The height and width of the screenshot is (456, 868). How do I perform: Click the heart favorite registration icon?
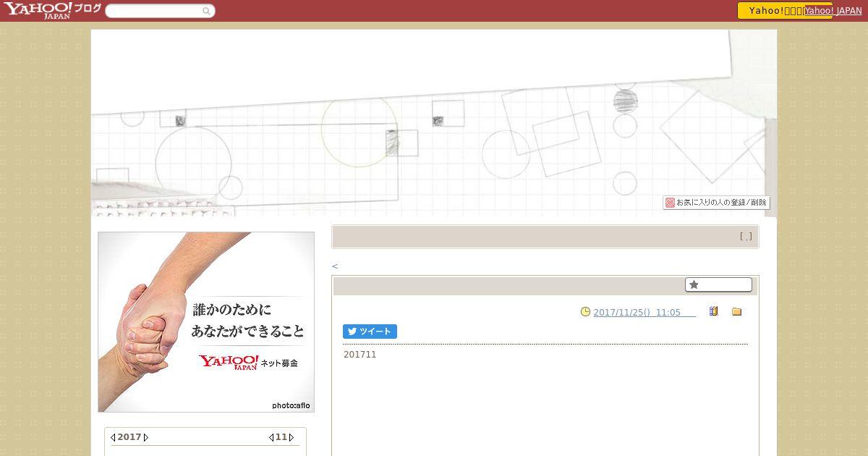pyautogui.click(x=670, y=203)
